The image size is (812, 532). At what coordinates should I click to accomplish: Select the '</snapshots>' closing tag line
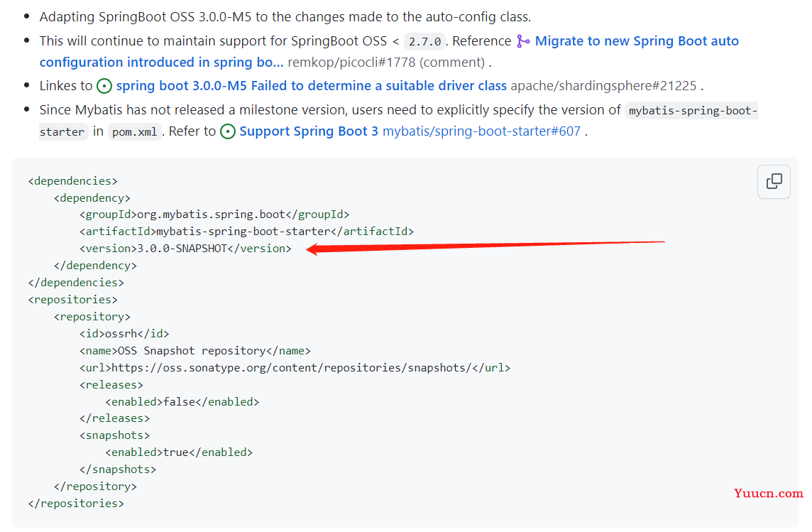pyautogui.click(x=118, y=469)
